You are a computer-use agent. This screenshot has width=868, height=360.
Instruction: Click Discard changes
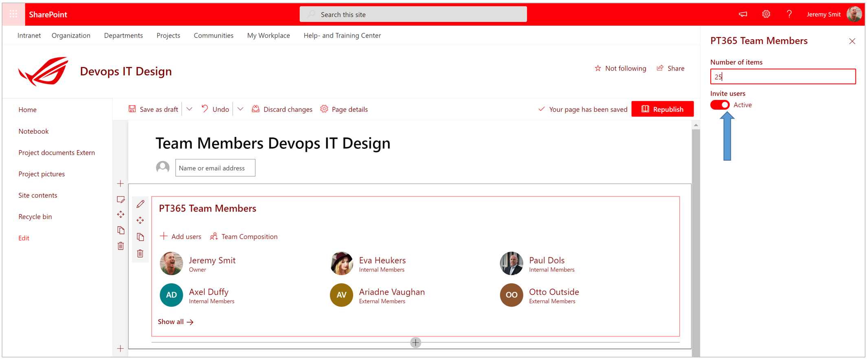[x=282, y=109]
